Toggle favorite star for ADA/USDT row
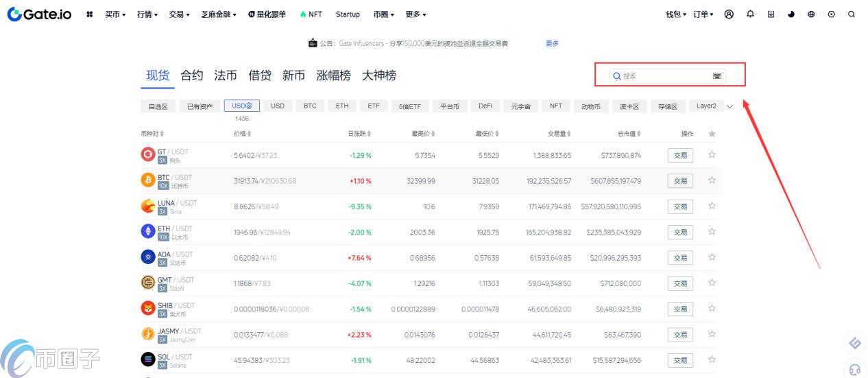868x378 pixels. (x=712, y=257)
